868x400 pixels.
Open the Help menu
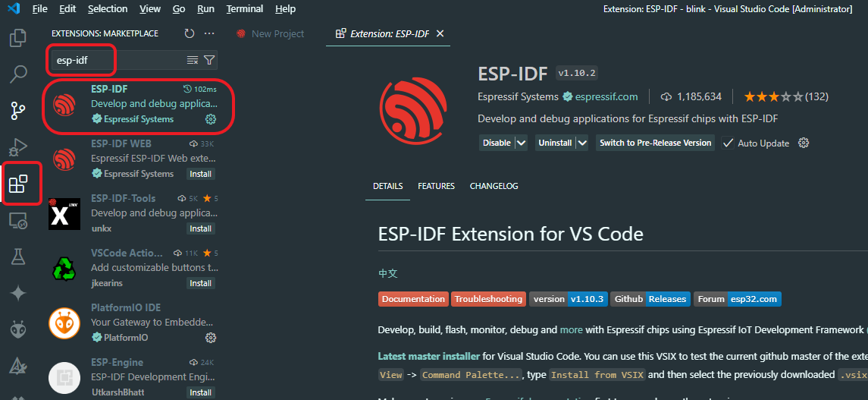pos(285,9)
